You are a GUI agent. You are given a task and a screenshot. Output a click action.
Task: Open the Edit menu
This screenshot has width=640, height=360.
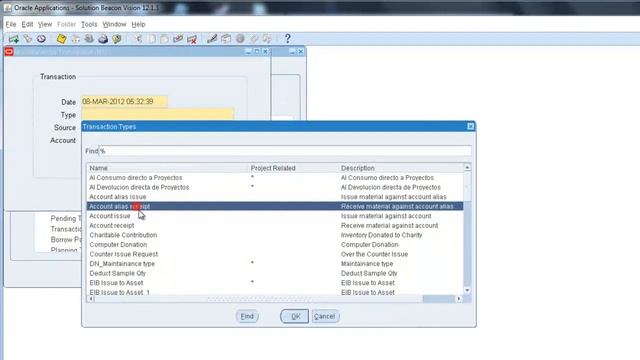pyautogui.click(x=27, y=24)
